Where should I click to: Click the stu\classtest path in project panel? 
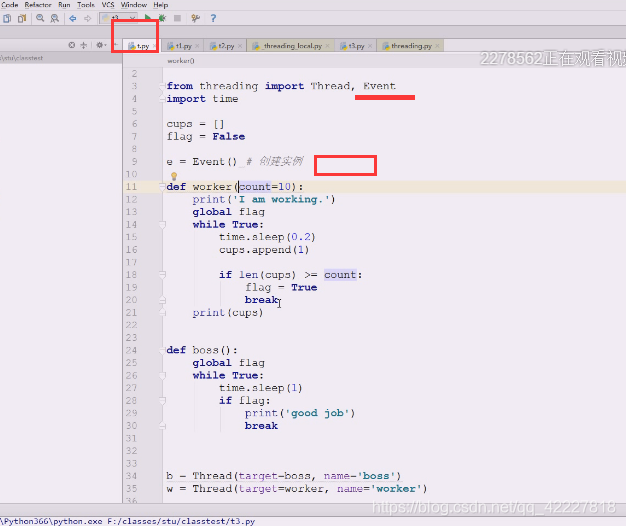coord(22,58)
